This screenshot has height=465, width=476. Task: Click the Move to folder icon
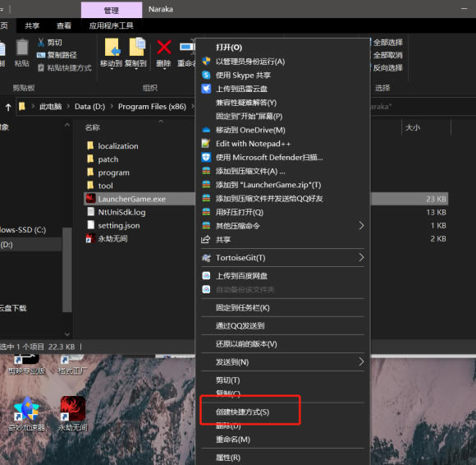tap(112, 47)
